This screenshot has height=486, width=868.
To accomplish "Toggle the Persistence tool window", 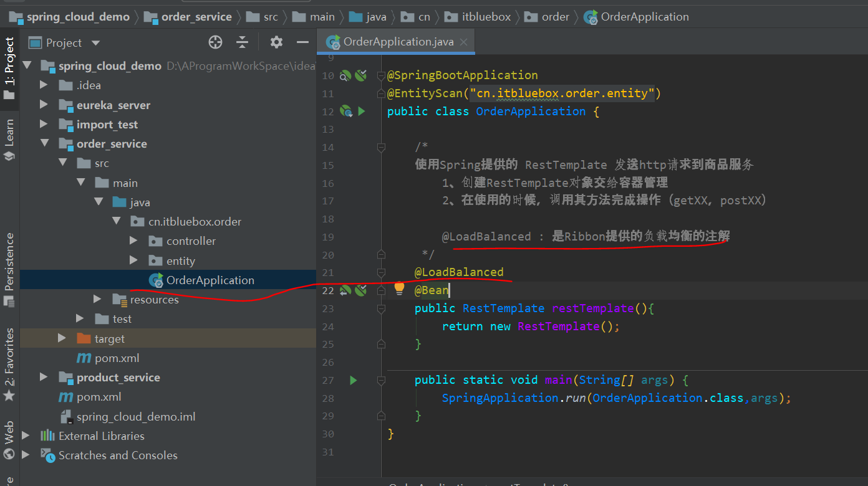I will [9, 268].
